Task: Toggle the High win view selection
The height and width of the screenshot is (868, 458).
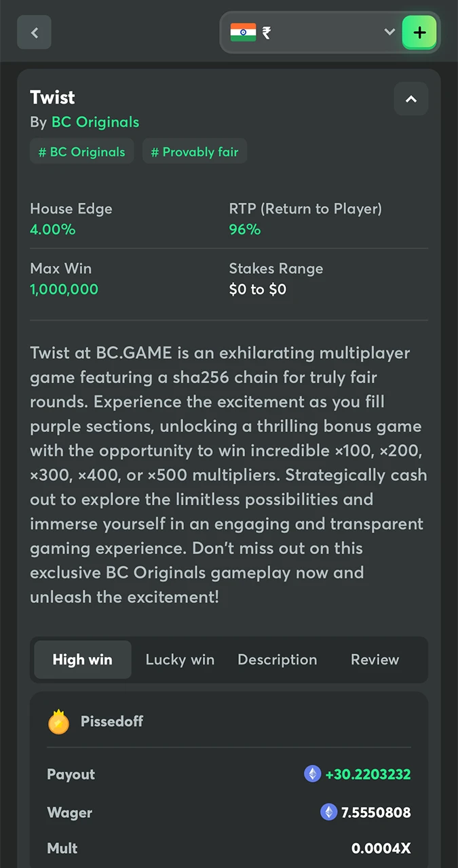Action: (x=82, y=659)
